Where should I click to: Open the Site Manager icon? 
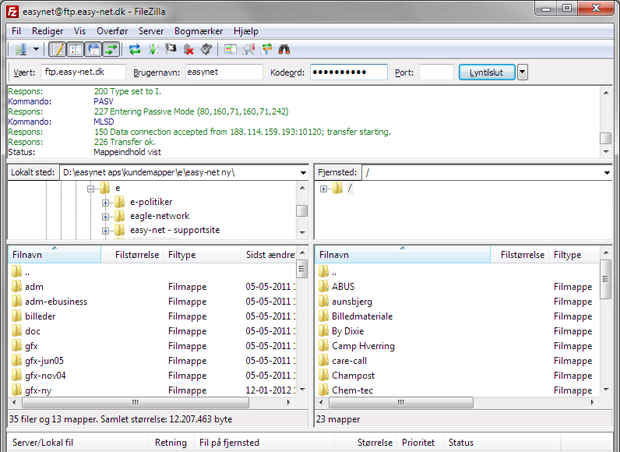click(21, 49)
